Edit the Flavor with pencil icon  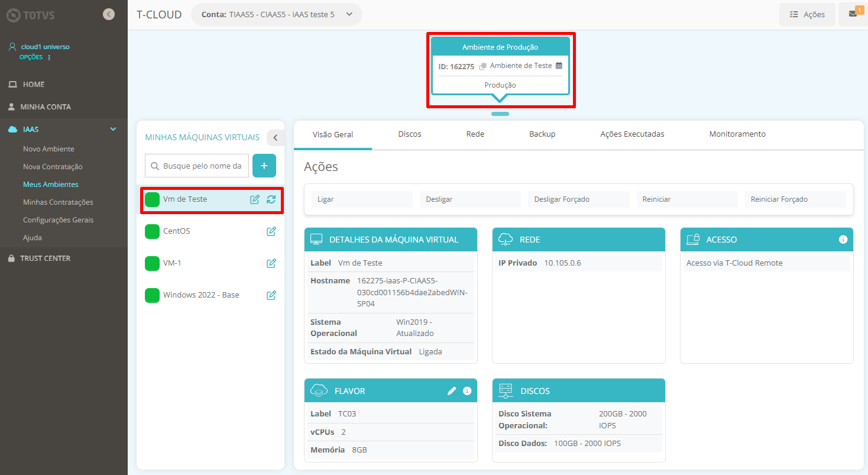(452, 391)
